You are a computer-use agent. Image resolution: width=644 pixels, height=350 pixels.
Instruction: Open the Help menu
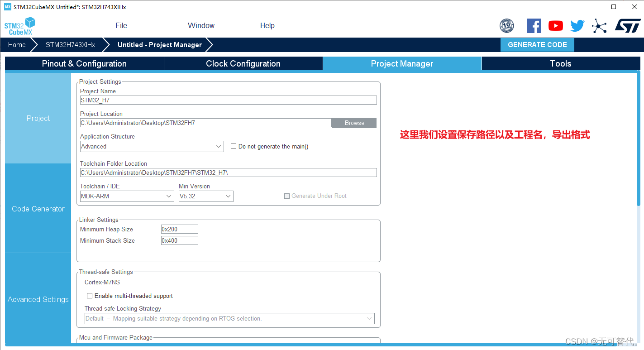point(267,25)
